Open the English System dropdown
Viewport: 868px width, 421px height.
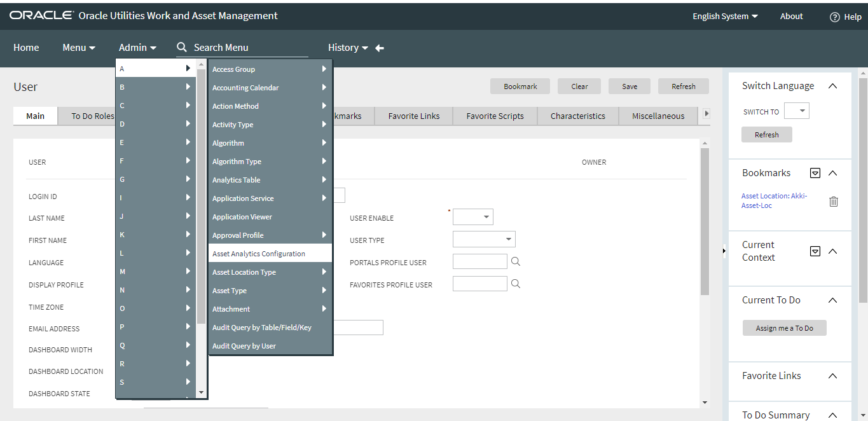724,16
